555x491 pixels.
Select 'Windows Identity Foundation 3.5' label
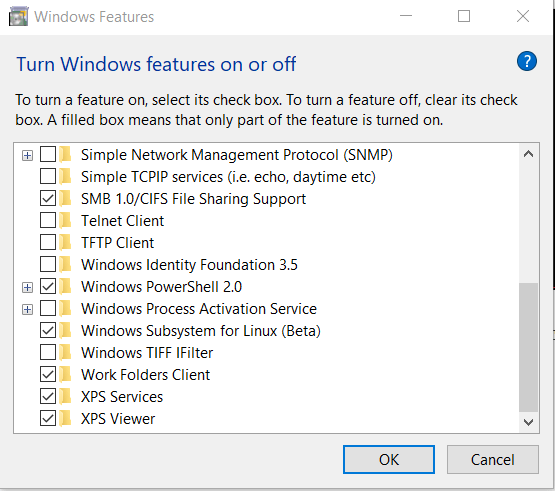point(189,265)
